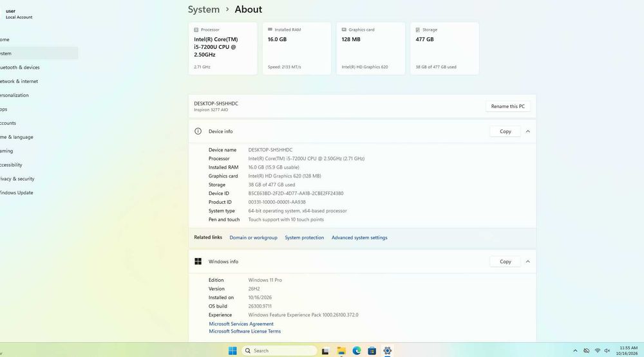Viewport: 644px width, 357px height.
Task: Open Microsoft Edge from the taskbar
Action: (357, 351)
